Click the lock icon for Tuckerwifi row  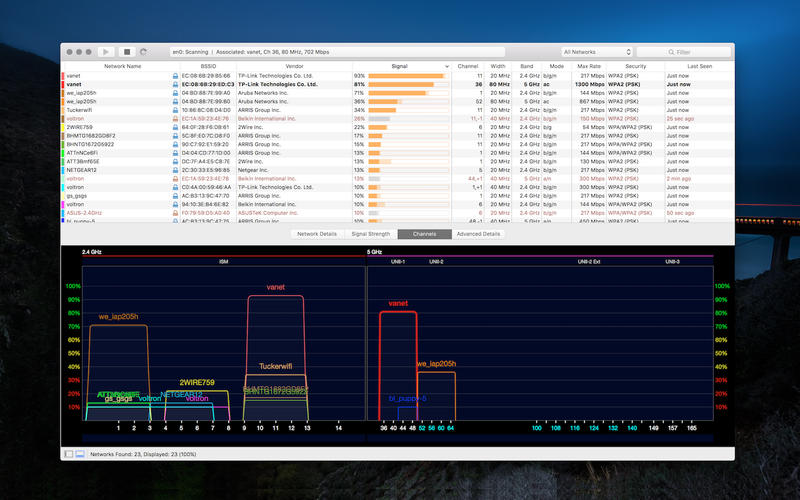[x=175, y=110]
